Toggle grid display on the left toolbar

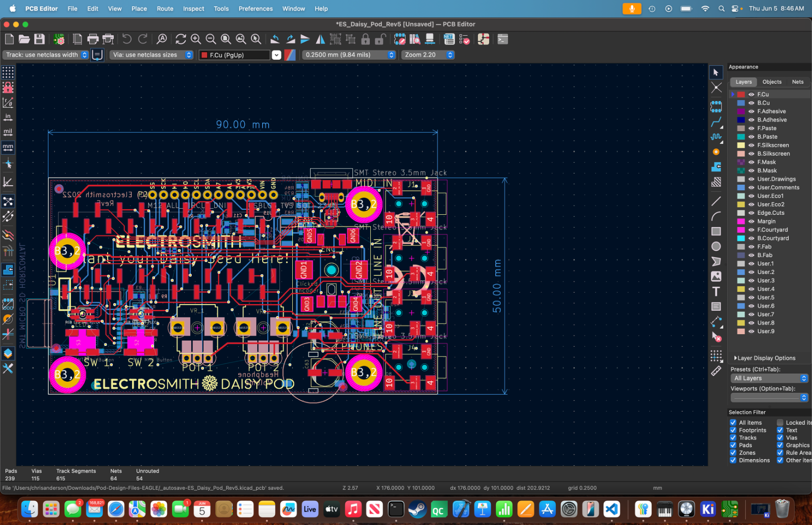coord(8,72)
